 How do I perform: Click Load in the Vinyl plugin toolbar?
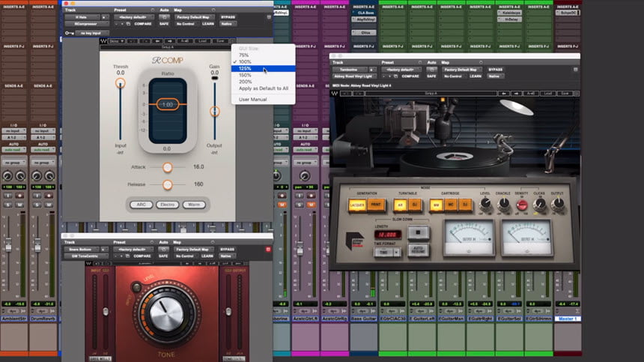[547, 94]
